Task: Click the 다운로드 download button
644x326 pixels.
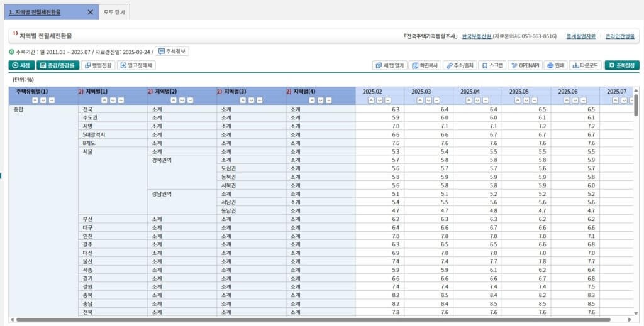Action: tap(585, 65)
